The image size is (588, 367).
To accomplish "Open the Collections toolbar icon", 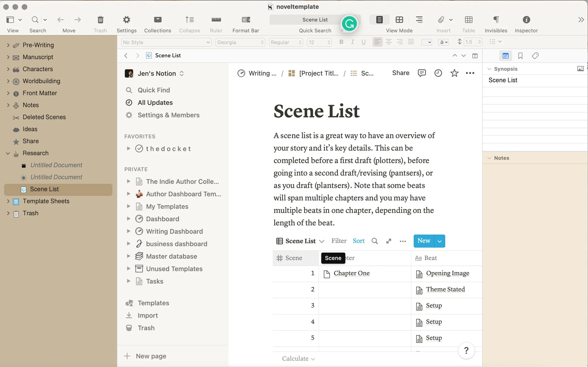I will pyautogui.click(x=158, y=20).
